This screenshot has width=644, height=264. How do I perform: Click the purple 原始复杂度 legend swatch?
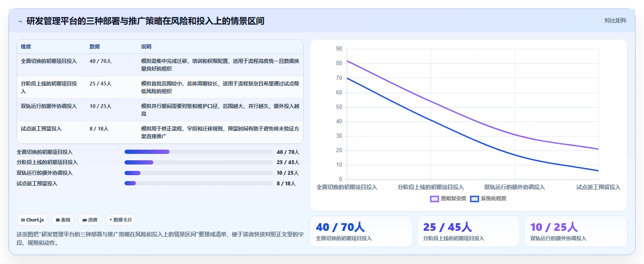(x=434, y=199)
